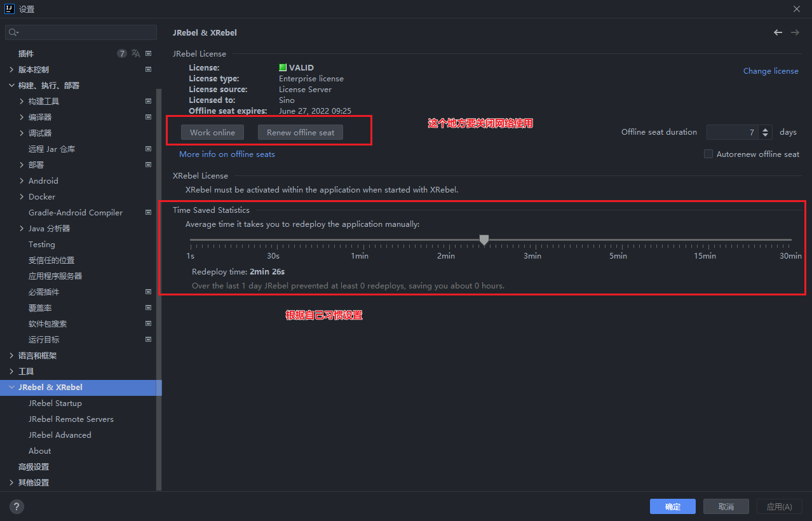Click the back navigation arrow
The height and width of the screenshot is (521, 812).
point(778,32)
